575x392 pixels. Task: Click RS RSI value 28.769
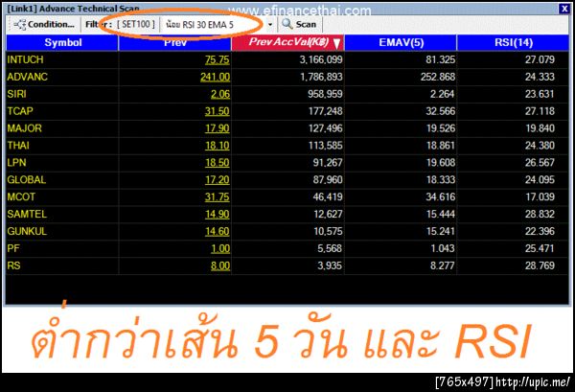[x=540, y=265]
